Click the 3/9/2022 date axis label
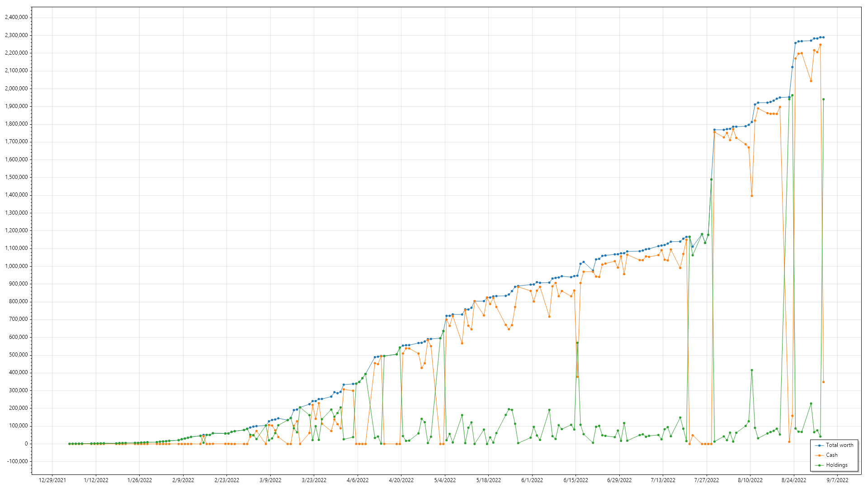The image size is (868, 488). (x=270, y=480)
